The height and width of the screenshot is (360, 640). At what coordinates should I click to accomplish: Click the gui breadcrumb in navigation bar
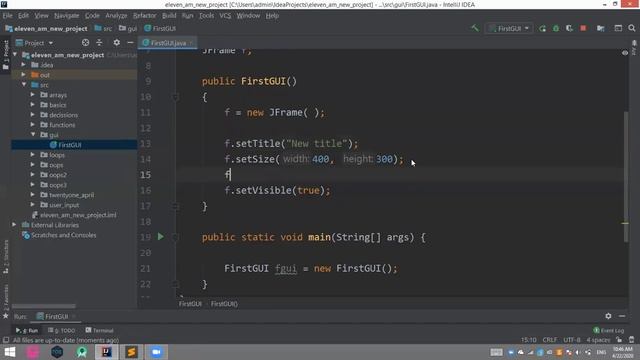(128, 29)
